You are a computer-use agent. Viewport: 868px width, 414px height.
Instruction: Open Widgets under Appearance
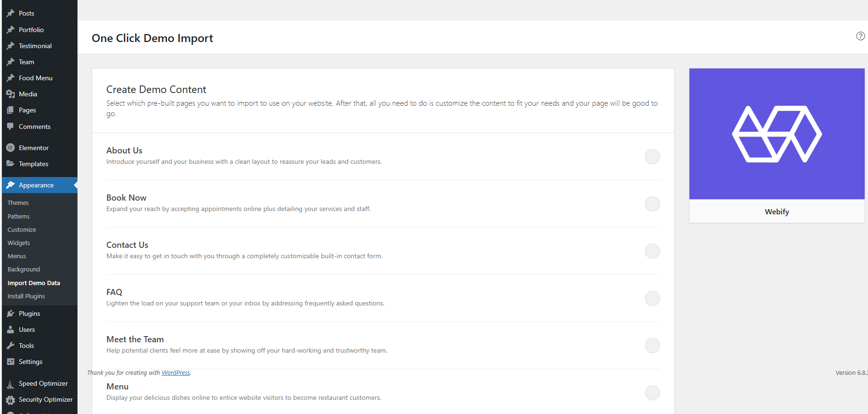tap(19, 243)
